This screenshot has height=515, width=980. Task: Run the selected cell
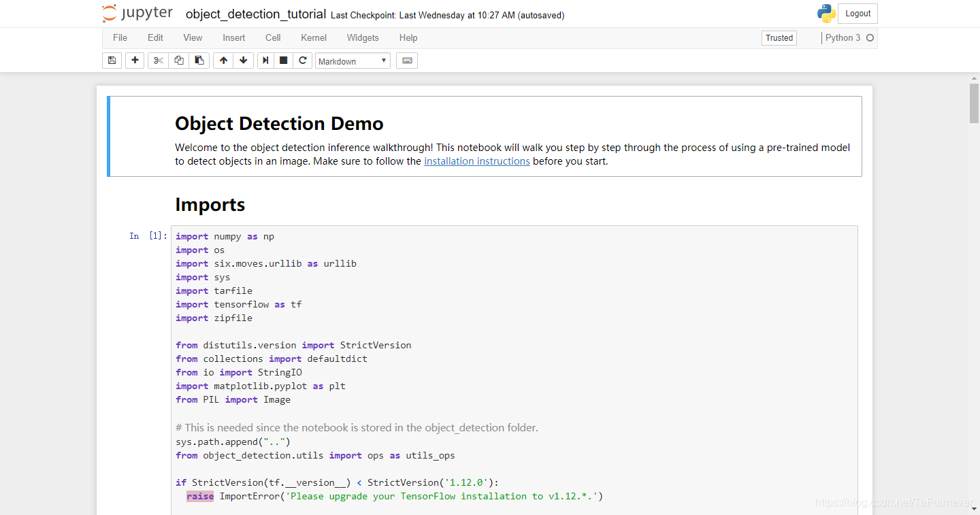pyautogui.click(x=266, y=61)
